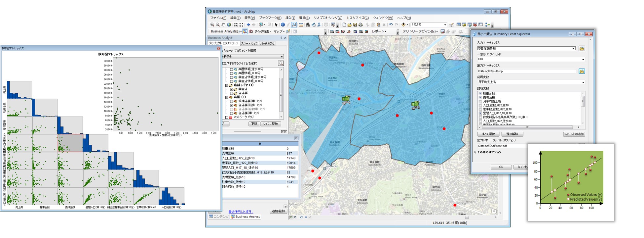Open the Find binoculars tool
644x238 pixels.
tap(308, 25)
